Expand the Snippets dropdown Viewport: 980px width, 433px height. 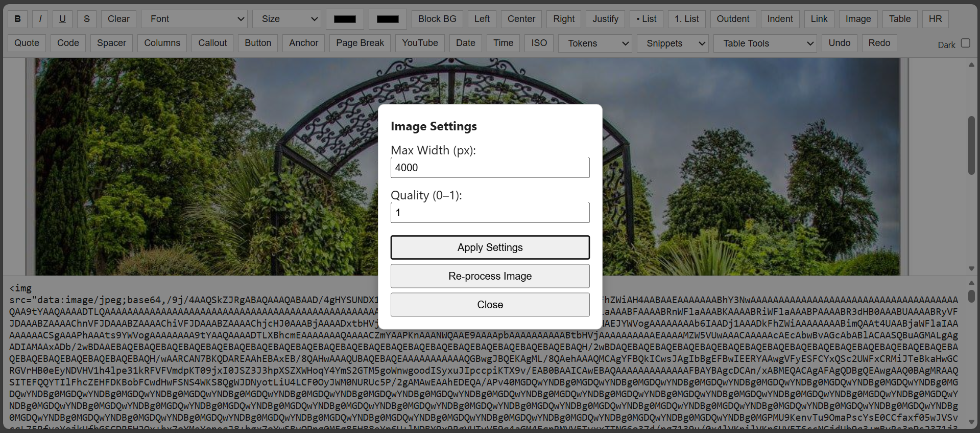(x=673, y=43)
